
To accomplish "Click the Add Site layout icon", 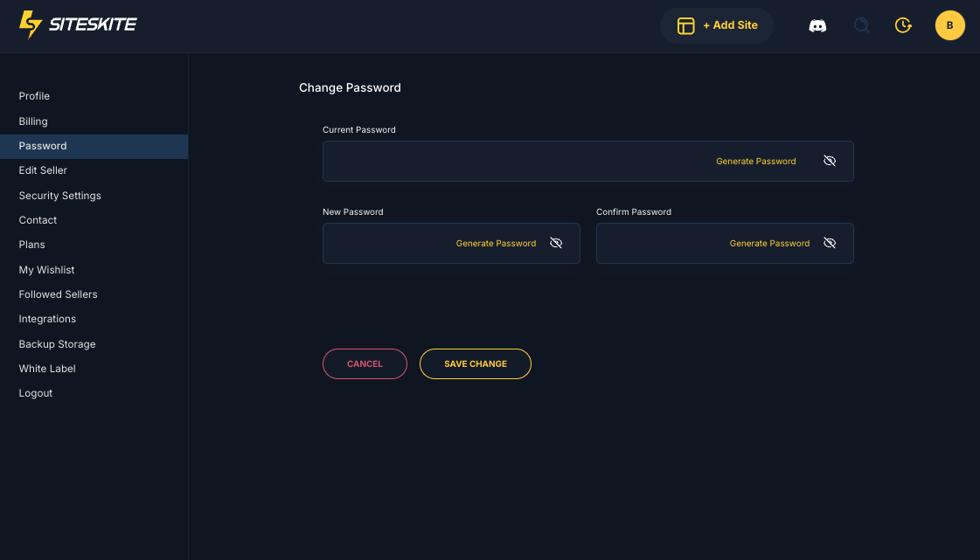I will (x=686, y=26).
